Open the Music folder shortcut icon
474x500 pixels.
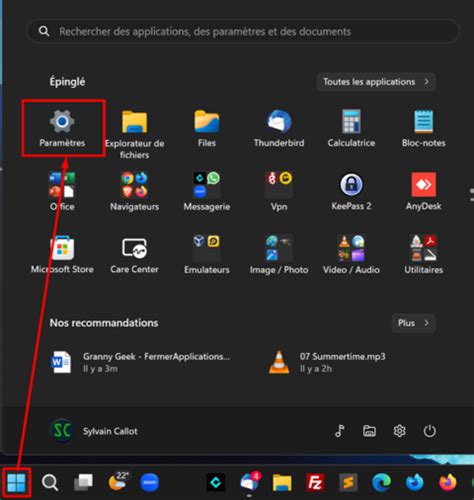[x=339, y=431]
